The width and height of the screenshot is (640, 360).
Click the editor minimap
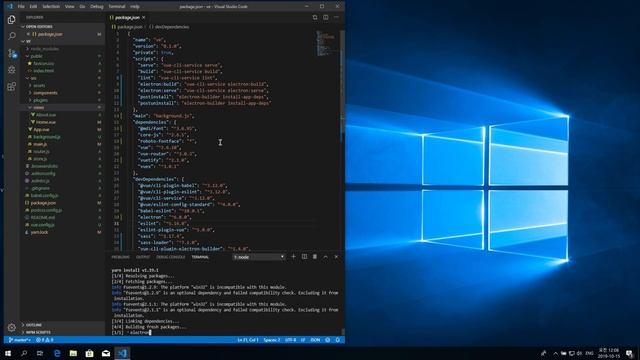pos(326,43)
